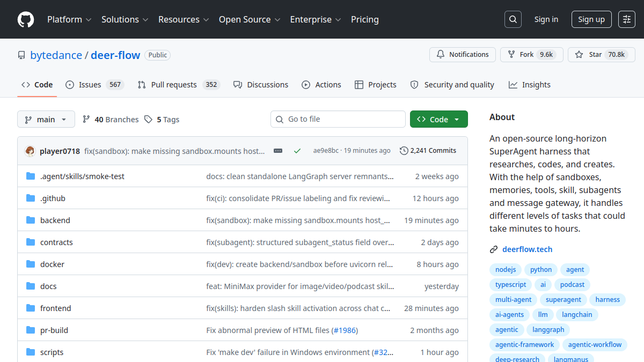Select the langchain topic tag
The image size is (644, 362).
tap(577, 315)
